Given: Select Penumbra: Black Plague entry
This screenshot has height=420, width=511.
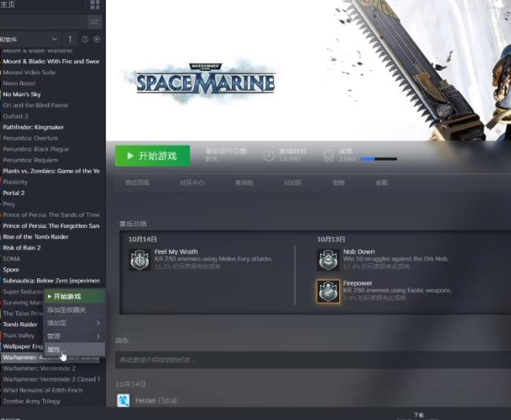Looking at the screenshot, I should tap(35, 149).
